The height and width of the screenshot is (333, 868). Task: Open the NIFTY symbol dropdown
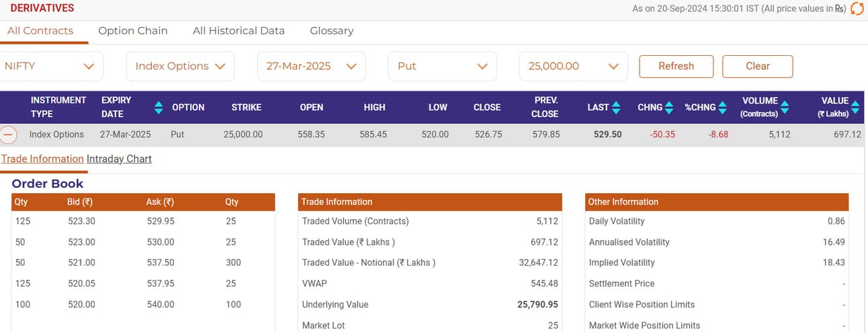(x=50, y=66)
